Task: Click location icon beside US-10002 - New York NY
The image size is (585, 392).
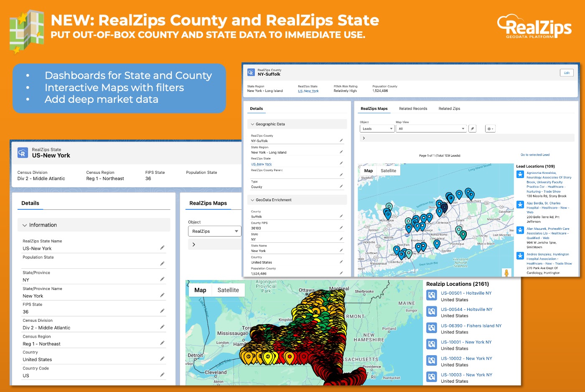Action: tap(432, 360)
